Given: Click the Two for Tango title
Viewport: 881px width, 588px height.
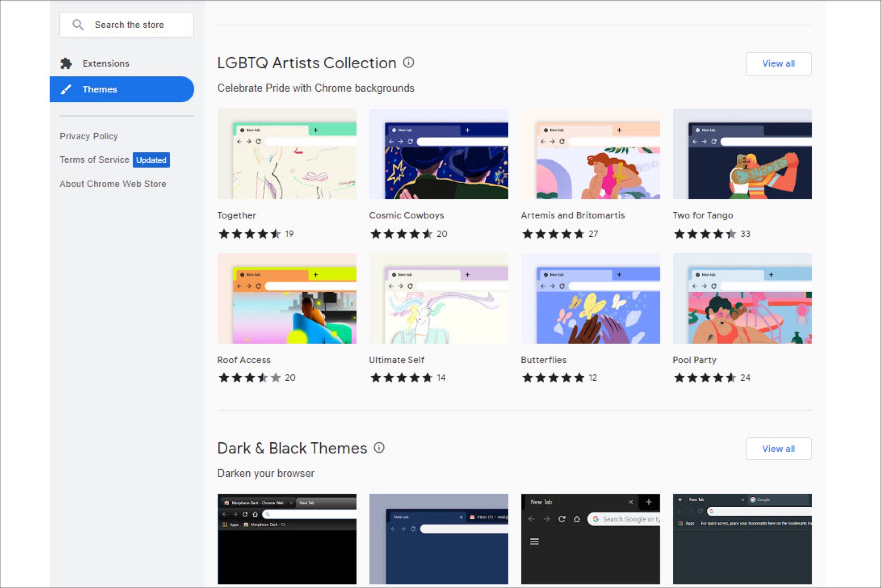Looking at the screenshot, I should pyautogui.click(x=703, y=215).
